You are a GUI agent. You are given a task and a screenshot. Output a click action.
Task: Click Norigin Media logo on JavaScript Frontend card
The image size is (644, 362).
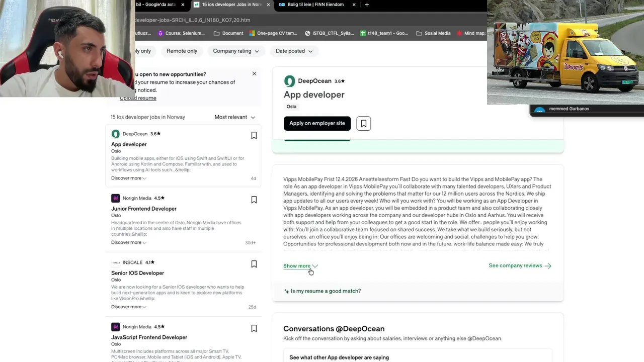[x=115, y=327]
